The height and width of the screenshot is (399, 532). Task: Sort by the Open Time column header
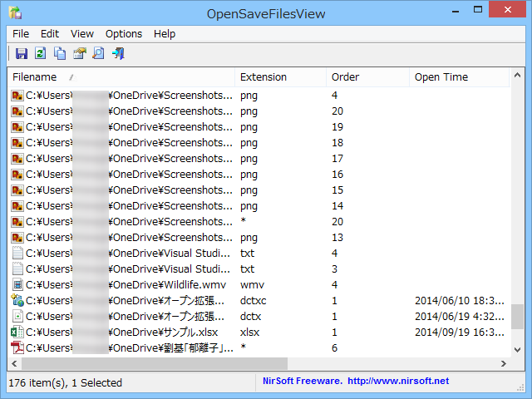tap(459, 77)
